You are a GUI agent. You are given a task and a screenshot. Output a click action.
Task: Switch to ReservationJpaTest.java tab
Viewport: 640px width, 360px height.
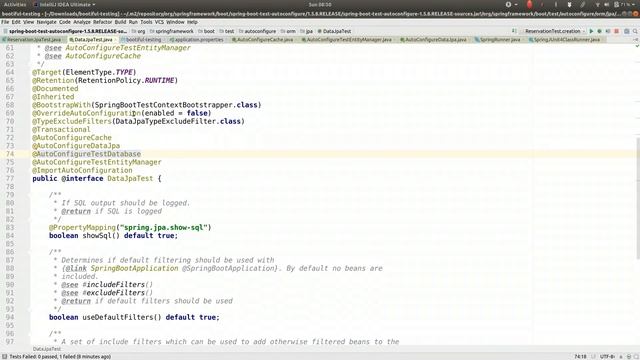[33, 40]
